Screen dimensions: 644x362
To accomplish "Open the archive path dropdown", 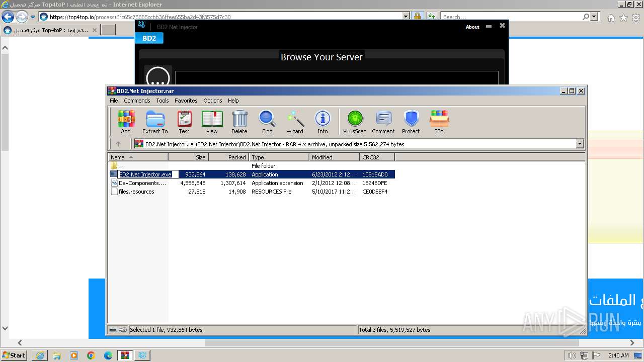I will (x=580, y=144).
